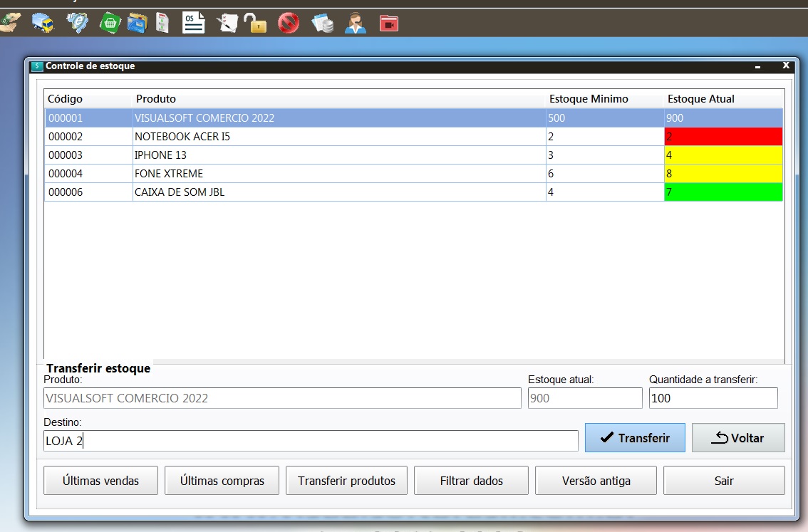Click the Controle de estoque window icon

point(37,66)
